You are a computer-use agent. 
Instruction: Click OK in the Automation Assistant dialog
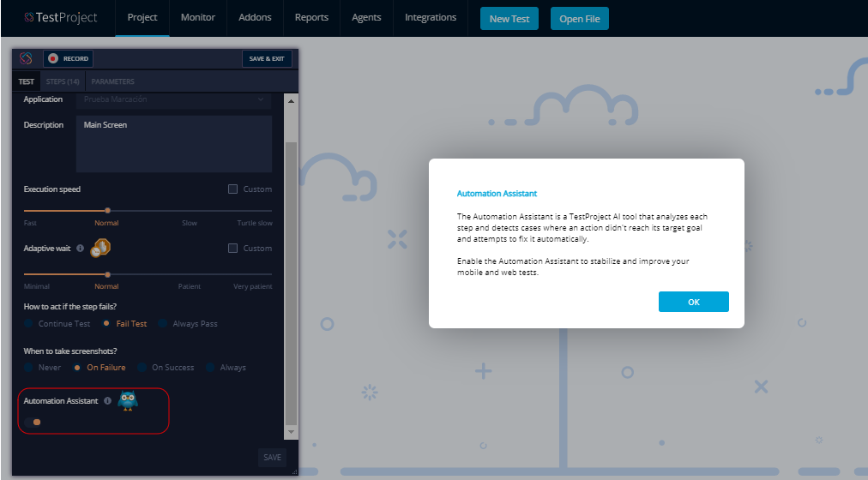click(694, 302)
